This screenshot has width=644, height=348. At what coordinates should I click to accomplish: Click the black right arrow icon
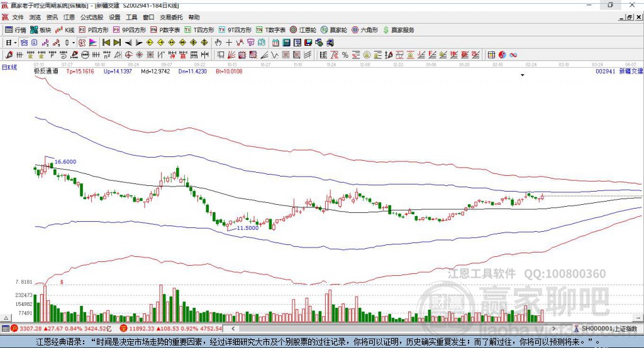[x=139, y=43]
